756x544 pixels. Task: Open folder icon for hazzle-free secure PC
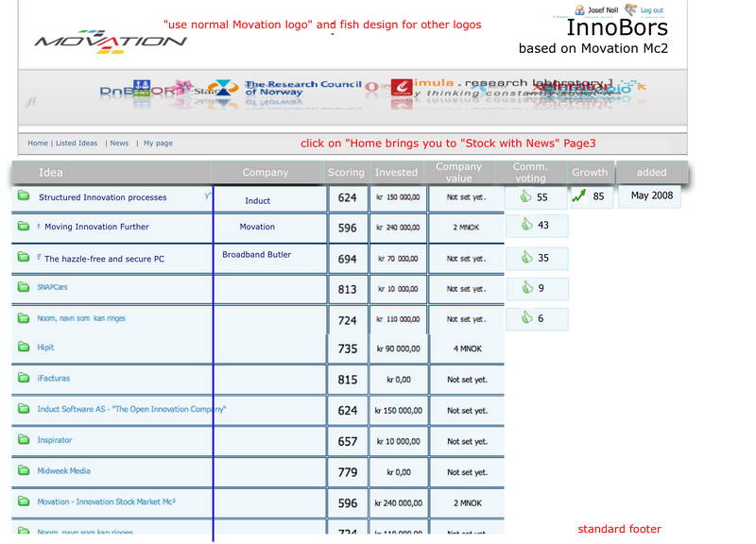click(x=23, y=256)
